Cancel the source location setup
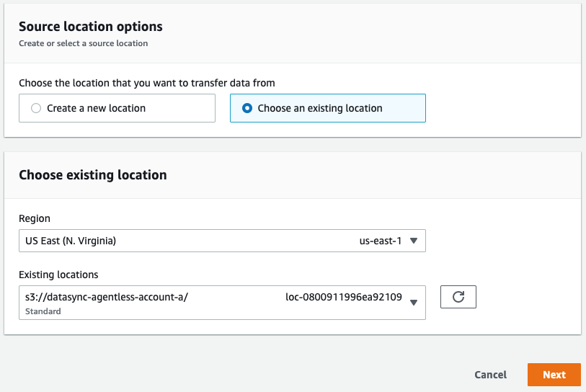586x392 pixels. (490, 375)
